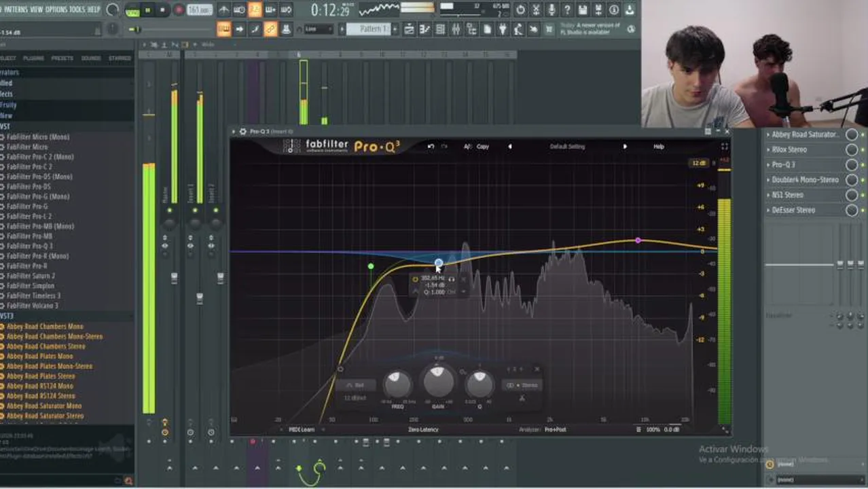Screen dimensions: 868x489
Task: Select FabFilter Saturn 2 in browser
Action: (31, 276)
